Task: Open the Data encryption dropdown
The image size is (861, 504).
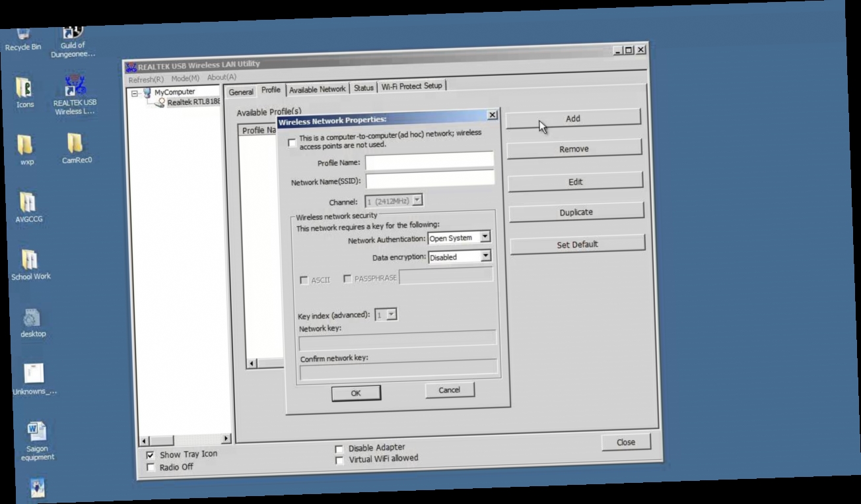Action: 486,255
